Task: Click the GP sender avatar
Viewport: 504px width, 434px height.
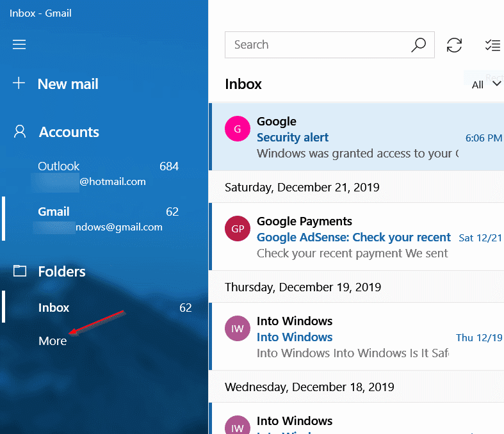Action: pos(238,229)
